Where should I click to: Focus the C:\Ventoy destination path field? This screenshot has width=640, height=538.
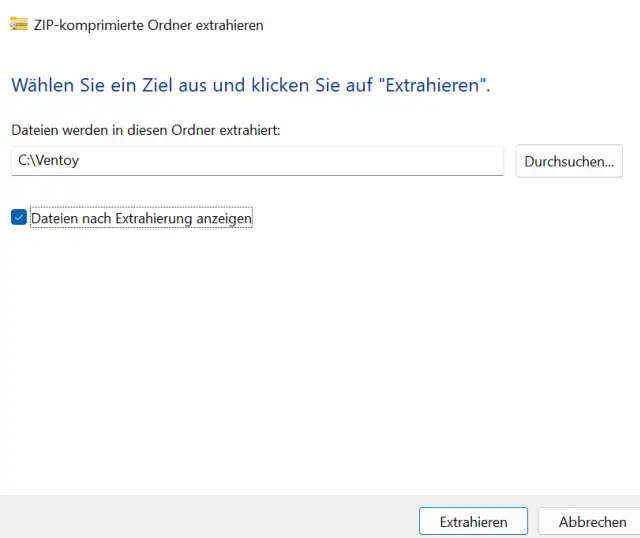pyautogui.click(x=258, y=161)
